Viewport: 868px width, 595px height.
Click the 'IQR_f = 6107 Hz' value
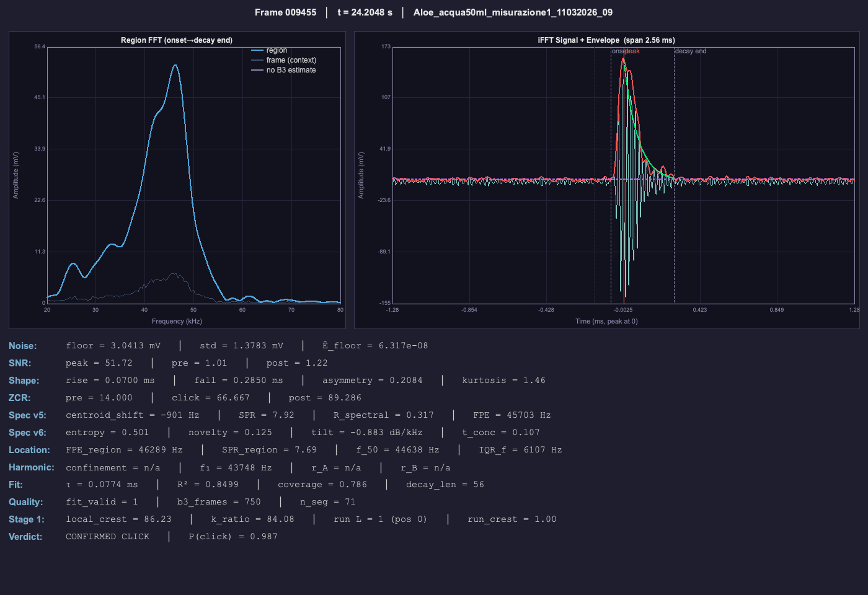(520, 450)
